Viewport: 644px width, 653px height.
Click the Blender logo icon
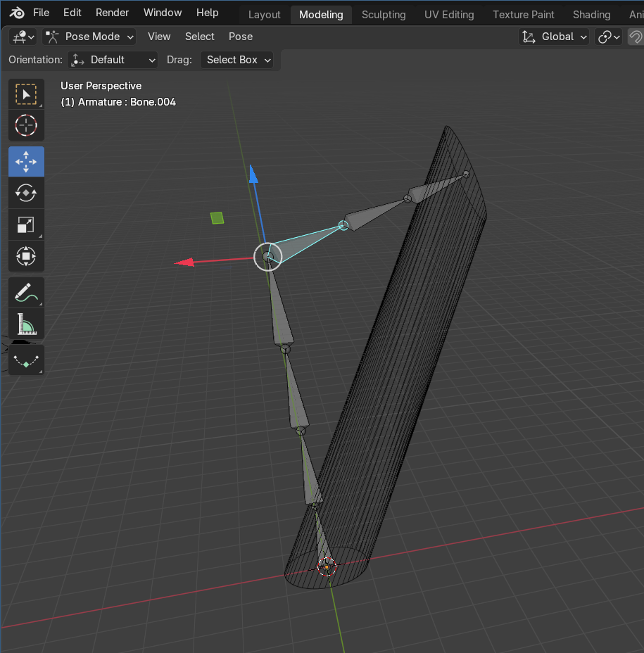pyautogui.click(x=18, y=13)
